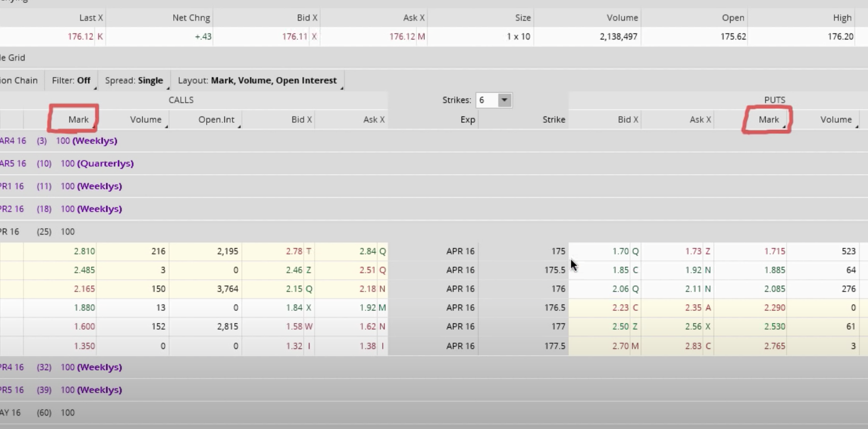Click the put mark value 1.715
Viewport: 868px width, 429px height.
pos(775,252)
